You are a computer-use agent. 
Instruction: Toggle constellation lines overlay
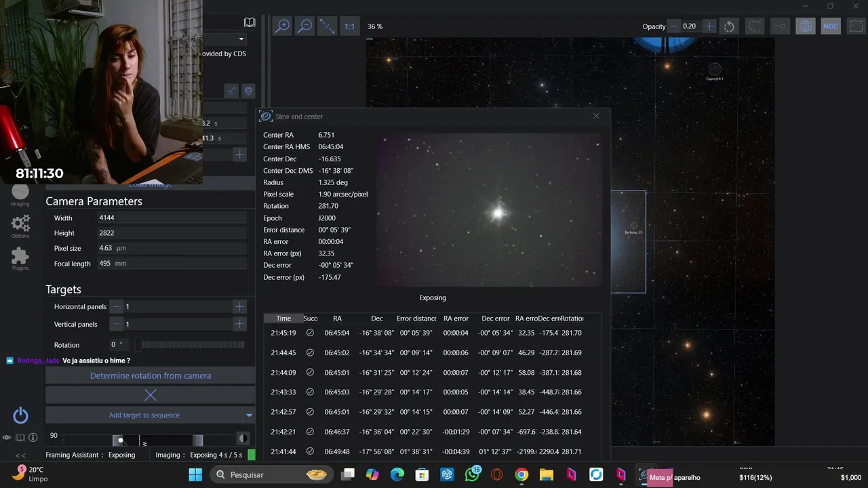coord(780,26)
